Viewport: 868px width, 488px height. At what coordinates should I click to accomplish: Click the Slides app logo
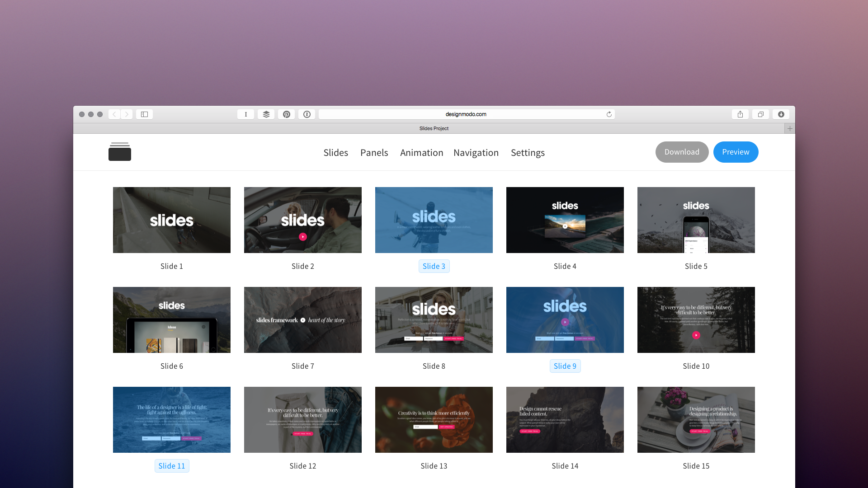pyautogui.click(x=119, y=152)
